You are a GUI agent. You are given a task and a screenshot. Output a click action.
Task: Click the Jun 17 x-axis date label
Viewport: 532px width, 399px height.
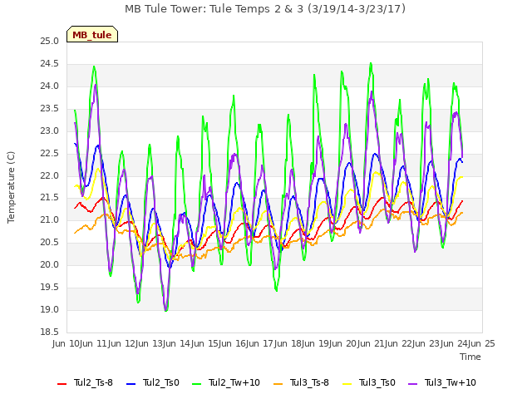[260, 343]
